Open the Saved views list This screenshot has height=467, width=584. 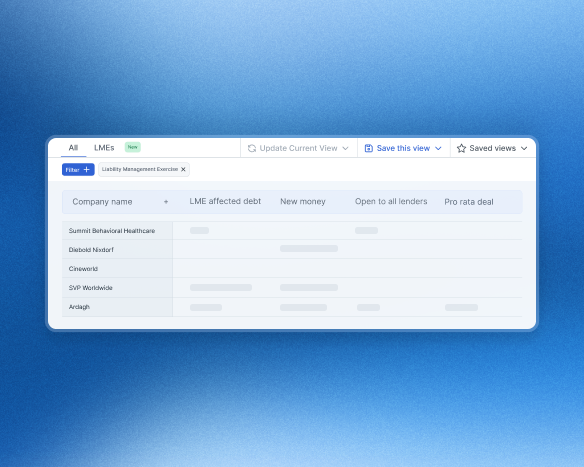pos(492,148)
